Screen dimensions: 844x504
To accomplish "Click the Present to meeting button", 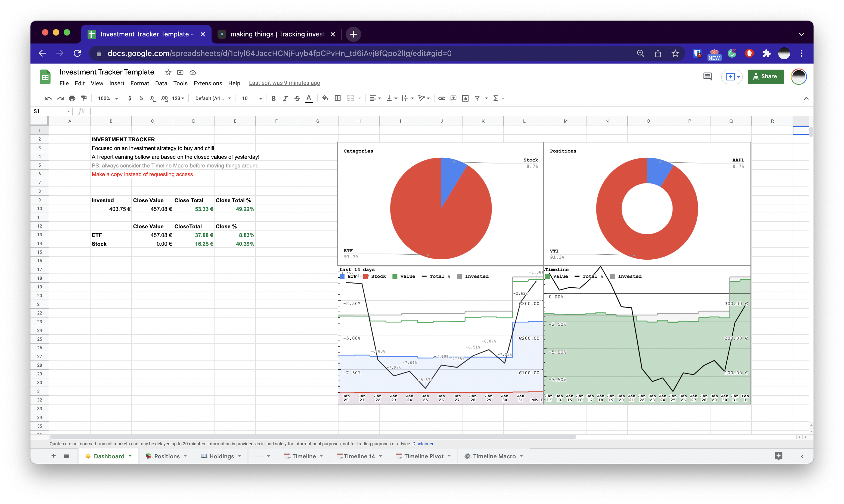I will coord(732,77).
